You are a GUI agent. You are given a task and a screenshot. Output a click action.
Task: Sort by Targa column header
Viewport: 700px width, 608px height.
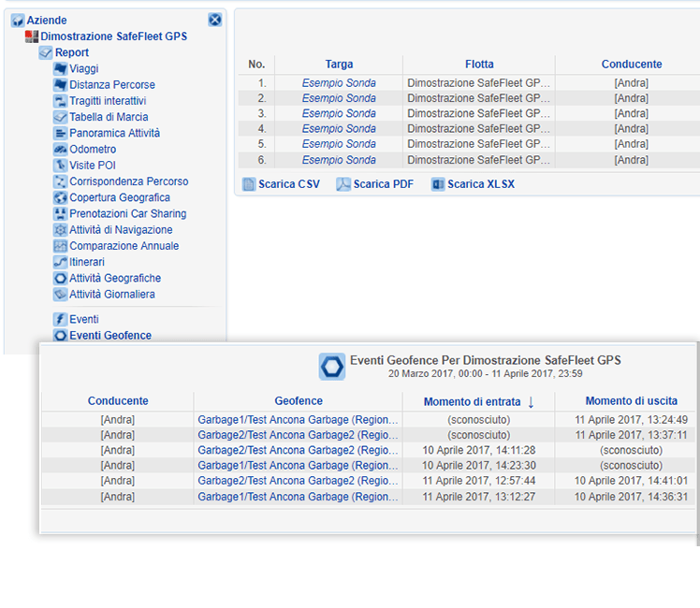[339, 65]
